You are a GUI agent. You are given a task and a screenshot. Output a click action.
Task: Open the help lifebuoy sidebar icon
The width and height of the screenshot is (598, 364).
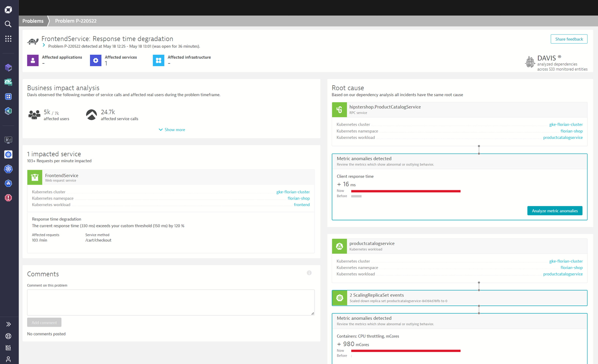point(8,336)
